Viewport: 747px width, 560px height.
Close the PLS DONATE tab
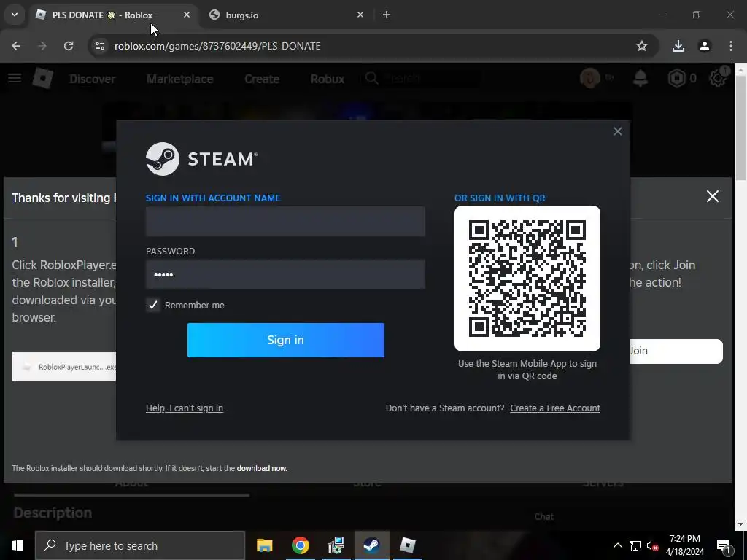(187, 15)
